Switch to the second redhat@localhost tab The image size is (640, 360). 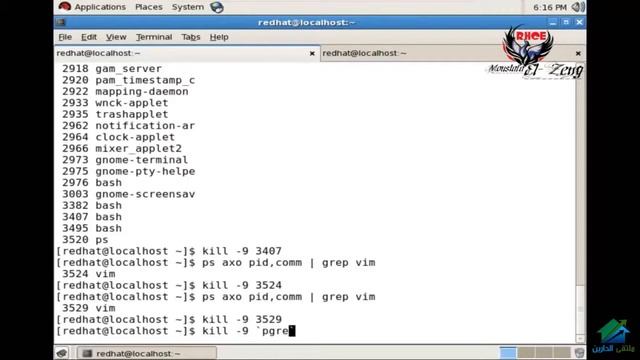tap(453, 53)
